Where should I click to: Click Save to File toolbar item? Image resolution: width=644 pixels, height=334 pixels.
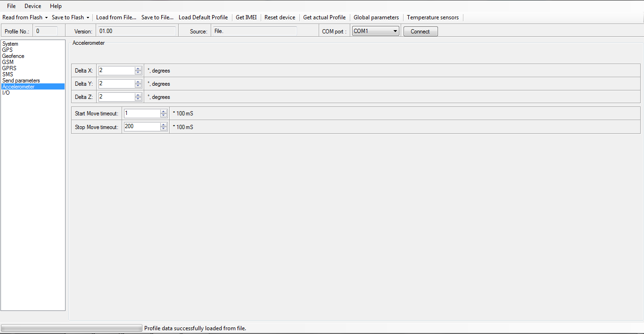click(157, 17)
